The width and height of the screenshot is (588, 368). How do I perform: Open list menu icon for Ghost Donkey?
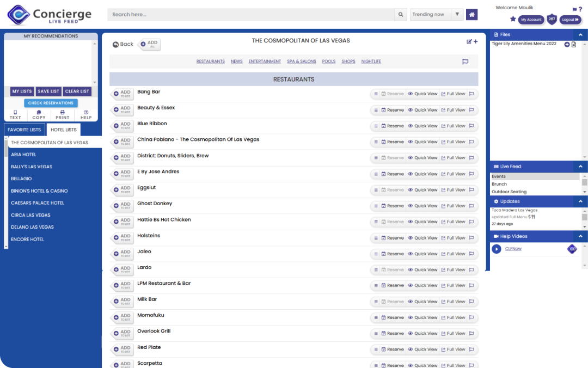click(x=376, y=206)
